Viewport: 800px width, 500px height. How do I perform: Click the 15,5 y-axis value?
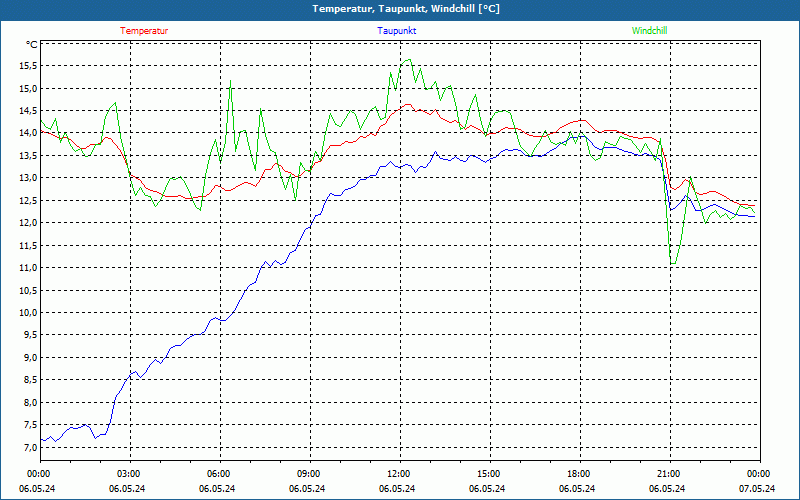29,66
